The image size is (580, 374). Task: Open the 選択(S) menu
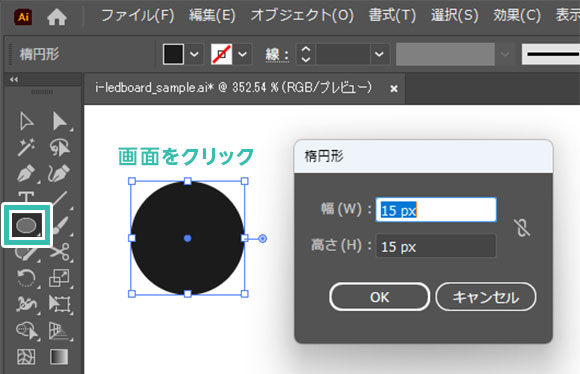click(x=455, y=16)
